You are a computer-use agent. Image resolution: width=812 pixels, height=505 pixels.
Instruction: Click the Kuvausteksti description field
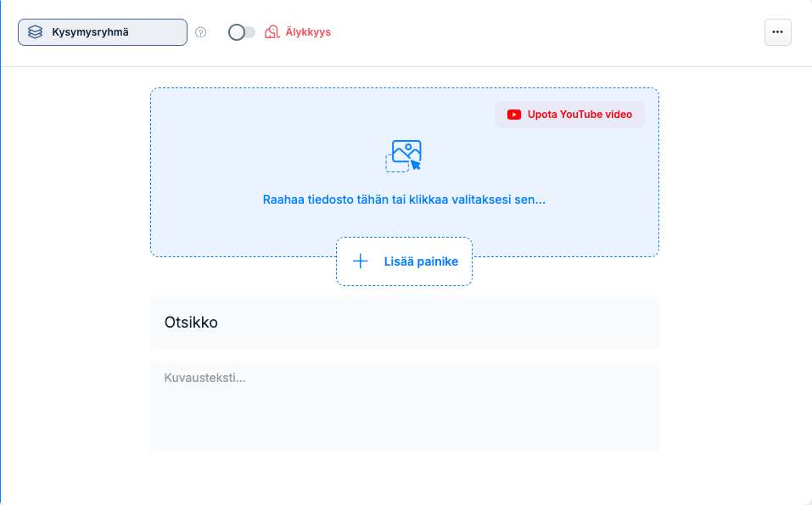(x=405, y=406)
